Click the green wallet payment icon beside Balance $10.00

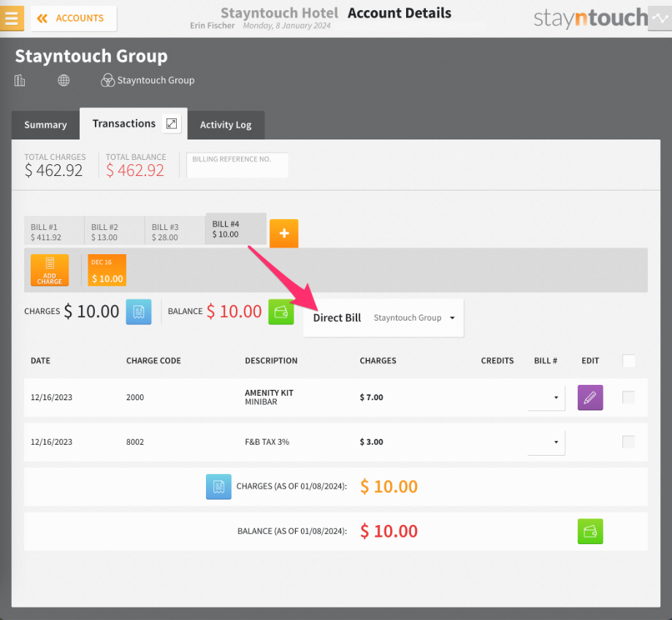281,312
